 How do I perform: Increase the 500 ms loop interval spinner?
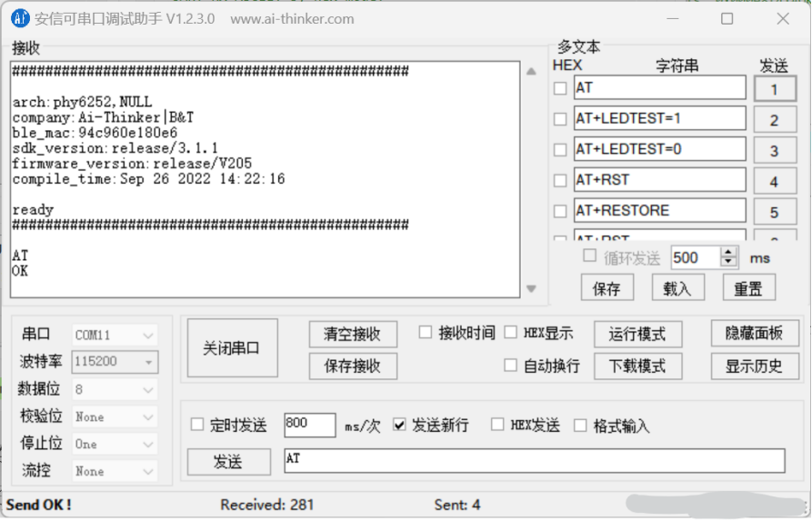pos(728,252)
